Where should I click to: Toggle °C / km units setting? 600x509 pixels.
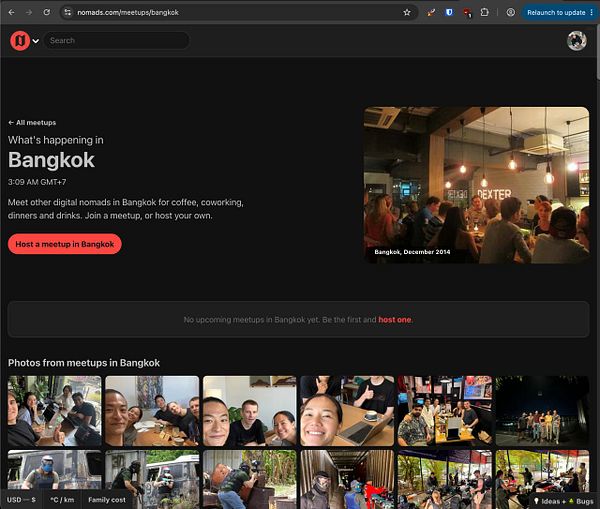click(x=62, y=500)
